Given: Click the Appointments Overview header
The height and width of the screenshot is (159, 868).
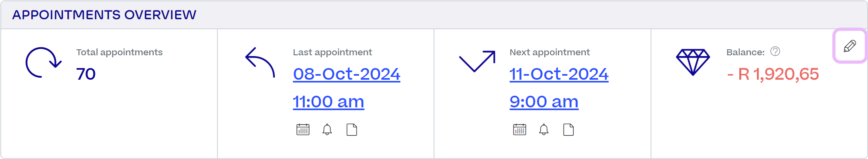Looking at the screenshot, I should [x=104, y=15].
